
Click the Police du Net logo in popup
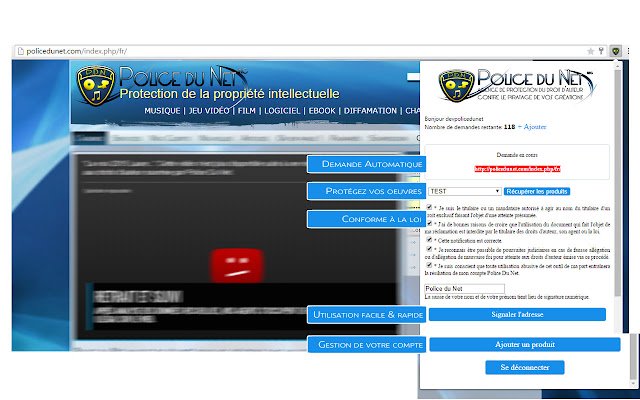[x=516, y=85]
